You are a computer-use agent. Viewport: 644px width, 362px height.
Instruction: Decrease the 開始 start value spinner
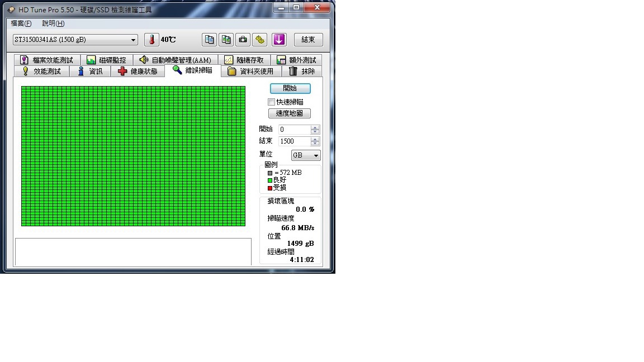pyautogui.click(x=315, y=132)
